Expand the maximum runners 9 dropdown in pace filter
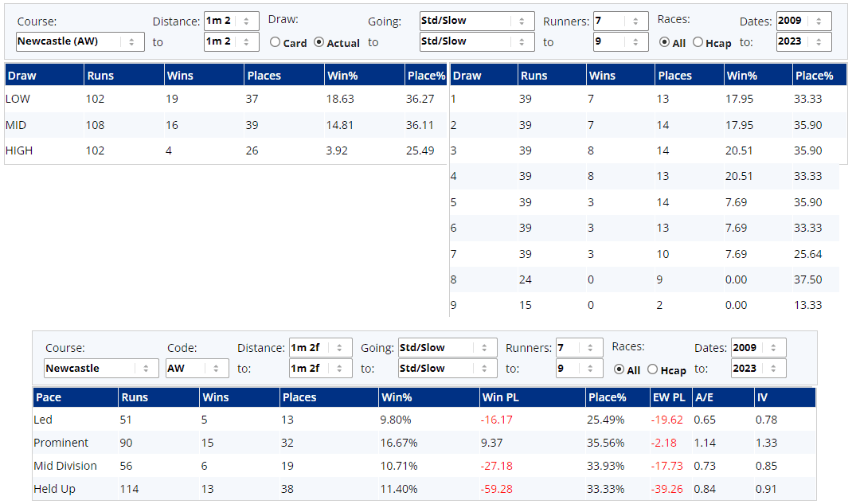The image size is (856, 504). tap(579, 369)
